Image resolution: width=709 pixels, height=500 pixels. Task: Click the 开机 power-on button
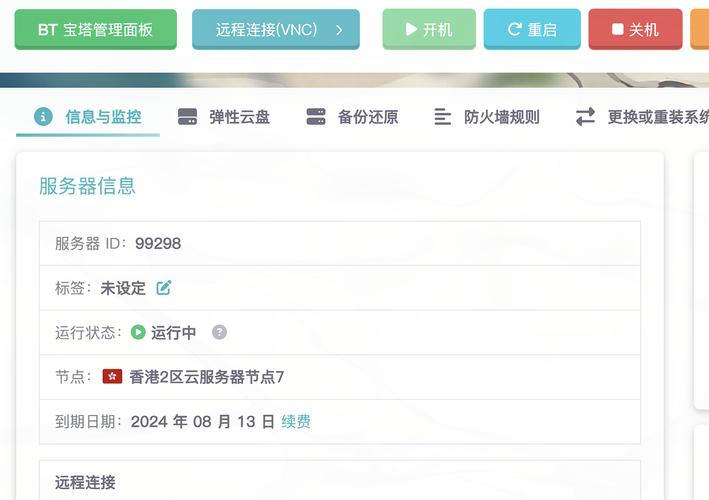[x=429, y=29]
